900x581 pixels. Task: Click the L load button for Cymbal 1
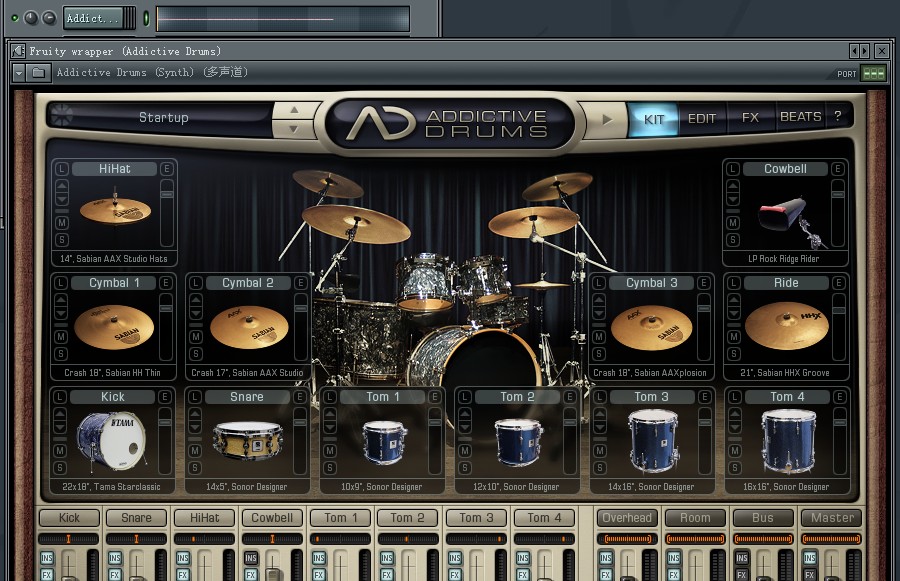point(61,282)
